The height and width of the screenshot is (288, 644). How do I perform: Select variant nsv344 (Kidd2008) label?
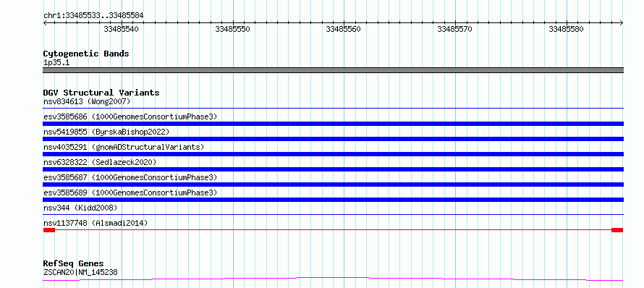coord(80,208)
